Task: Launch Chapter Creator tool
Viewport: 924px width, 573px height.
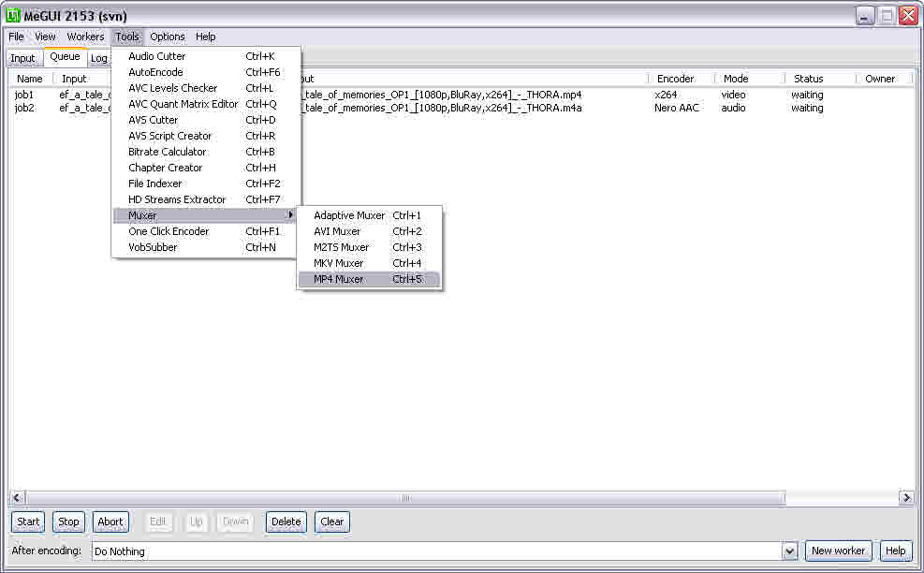Action: [x=205, y=168]
